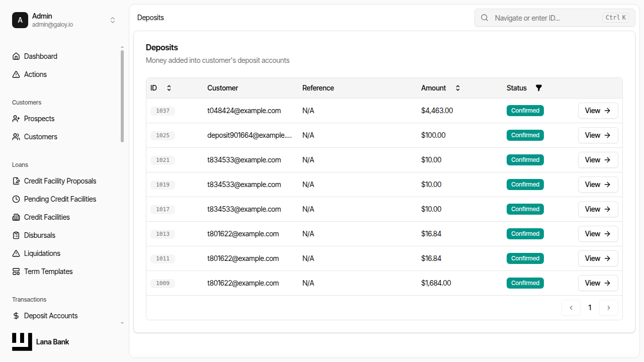View deposit 1017 details
Screen dimensions: 644x362
[598, 209]
